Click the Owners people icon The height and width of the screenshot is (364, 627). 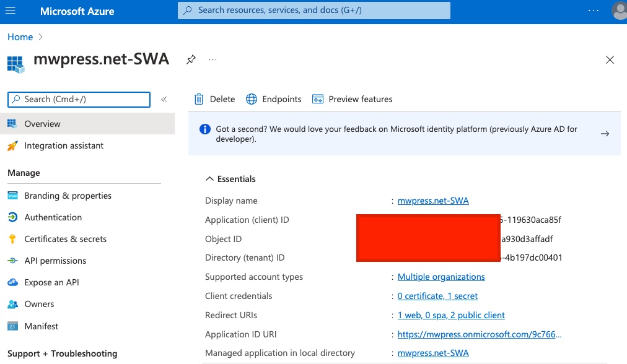(12, 304)
